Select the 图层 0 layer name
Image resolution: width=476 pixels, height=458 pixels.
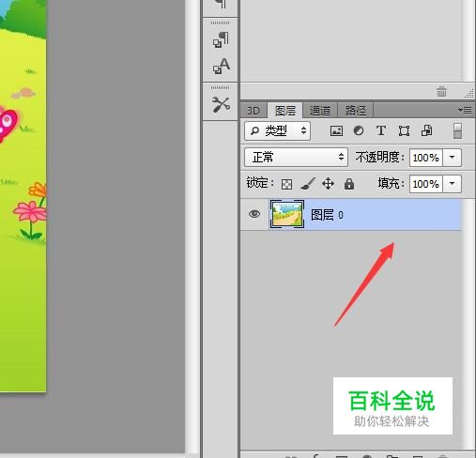coord(327,215)
